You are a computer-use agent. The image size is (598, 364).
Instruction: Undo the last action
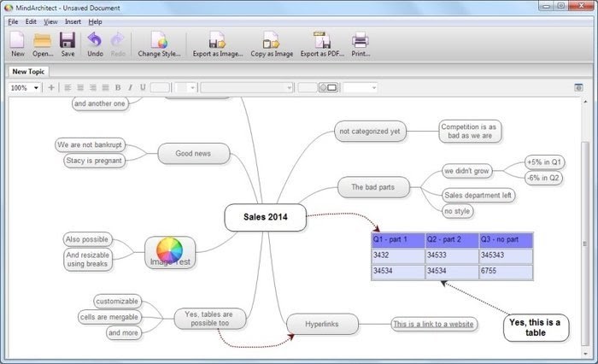click(95, 44)
